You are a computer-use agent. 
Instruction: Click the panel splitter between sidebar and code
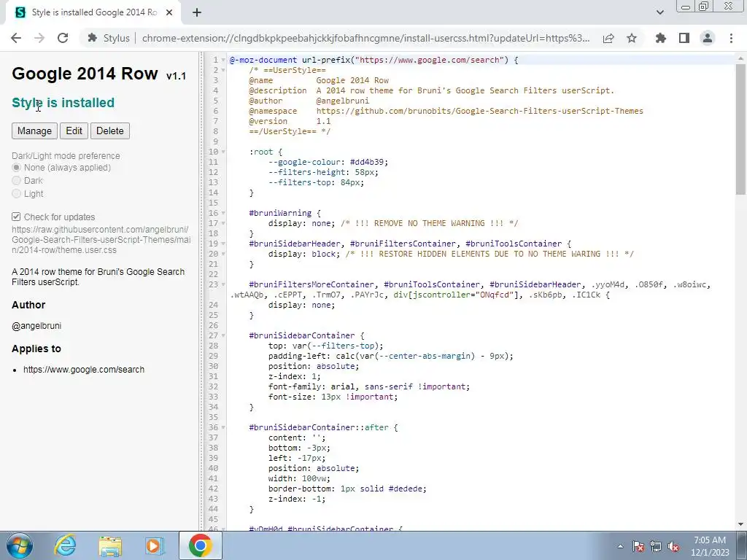[201, 292]
